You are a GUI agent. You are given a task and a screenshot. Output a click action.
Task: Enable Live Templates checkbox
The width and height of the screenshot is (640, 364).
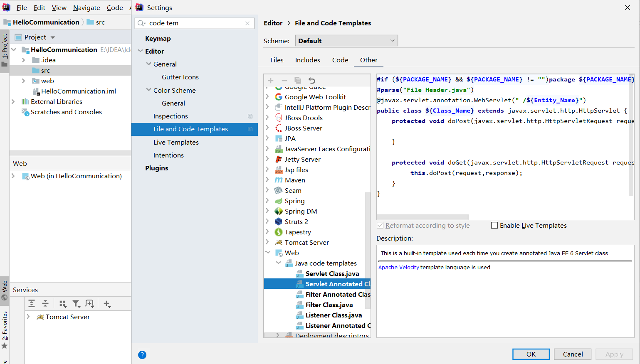(x=494, y=225)
